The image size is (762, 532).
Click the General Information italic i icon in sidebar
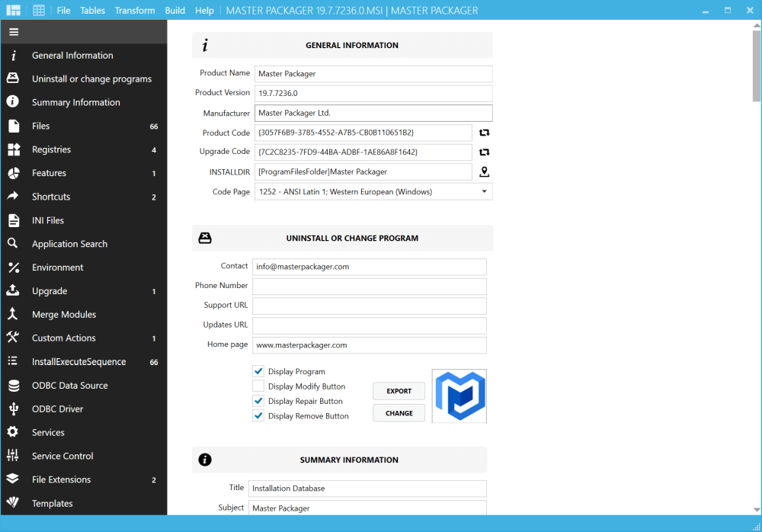click(14, 56)
